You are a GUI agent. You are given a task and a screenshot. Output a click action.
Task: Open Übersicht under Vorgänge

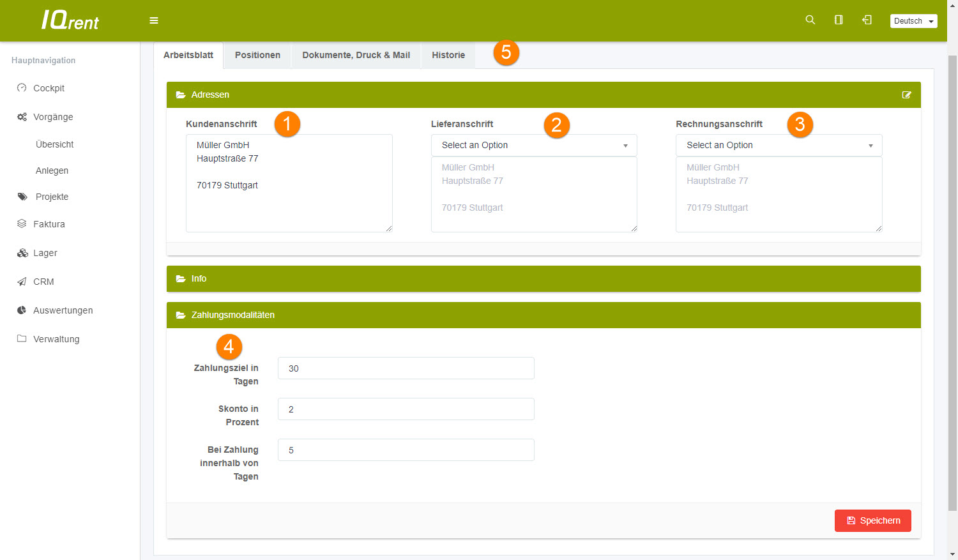click(x=54, y=144)
